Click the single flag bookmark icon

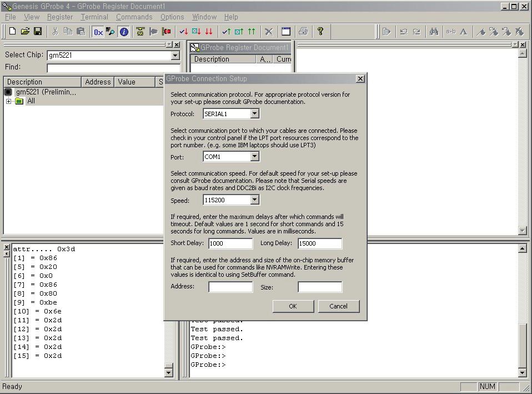[481, 32]
